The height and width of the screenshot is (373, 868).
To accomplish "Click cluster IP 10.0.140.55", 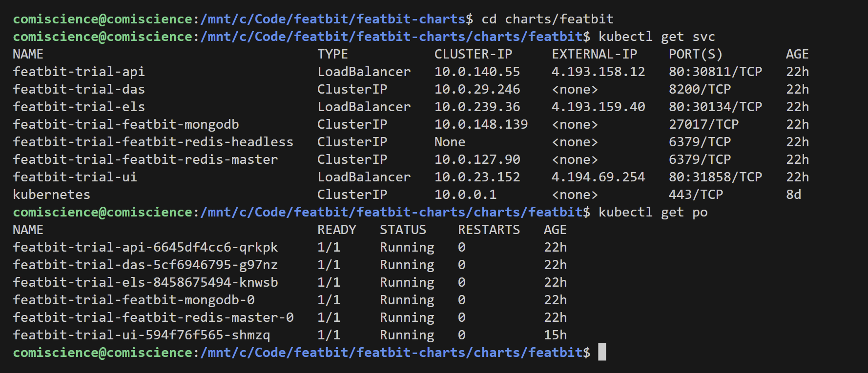I will point(477,72).
